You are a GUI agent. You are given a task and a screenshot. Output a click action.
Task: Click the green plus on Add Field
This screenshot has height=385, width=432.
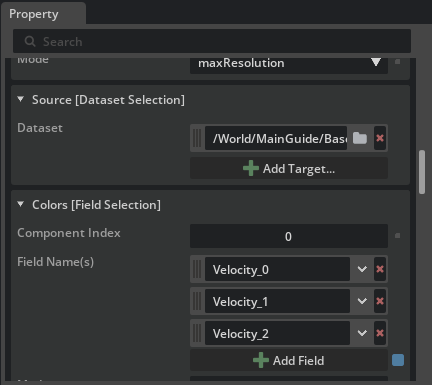click(x=261, y=360)
